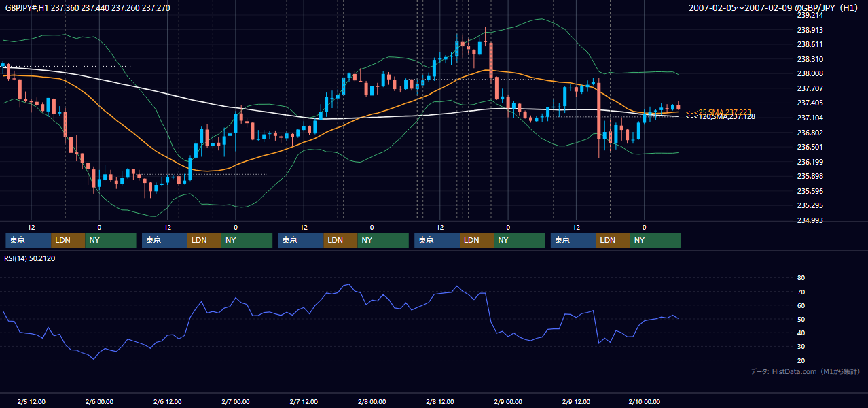Select the 2/8 12:00 time axis label
Screen dimensions: 868x408
tap(440, 401)
